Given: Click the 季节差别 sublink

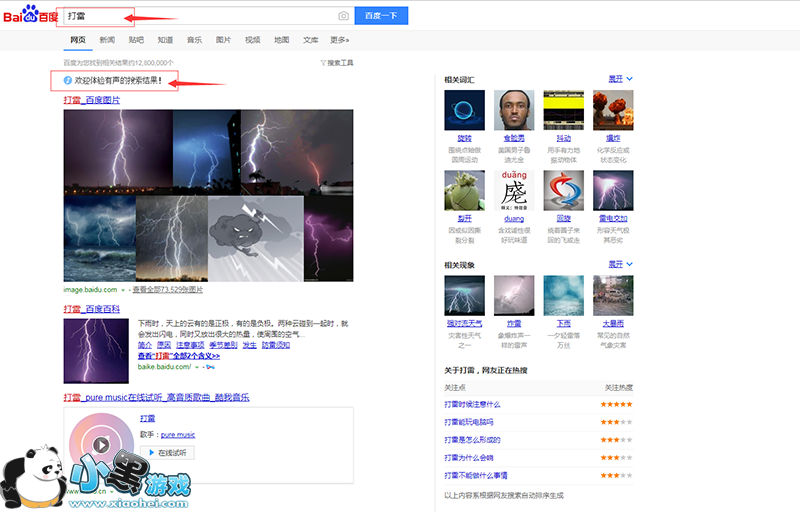Looking at the screenshot, I should click(223, 345).
